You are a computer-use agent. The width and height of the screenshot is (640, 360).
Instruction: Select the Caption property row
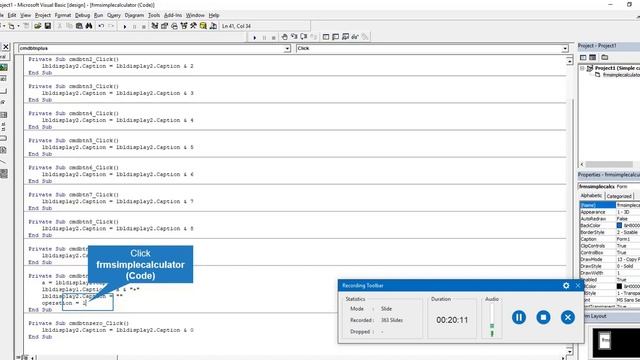coord(610,239)
